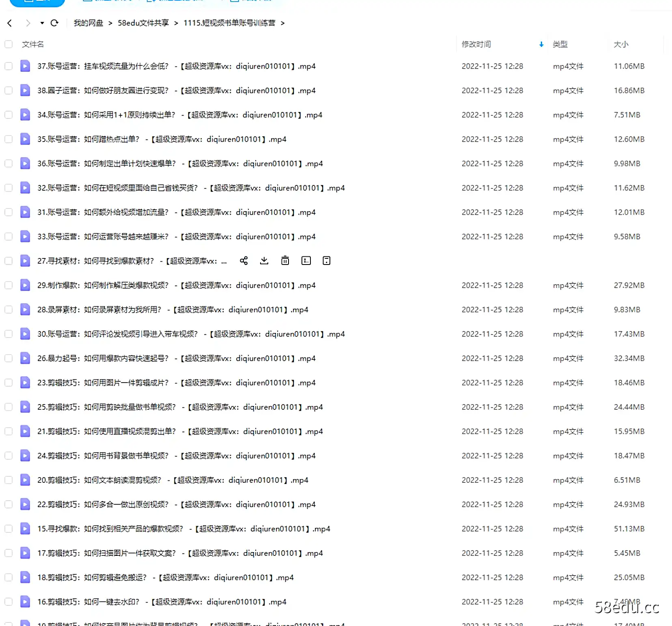The height and width of the screenshot is (626, 672).
Task: Click the video icon of 20.剪辑技巧 file
Action: [25, 480]
